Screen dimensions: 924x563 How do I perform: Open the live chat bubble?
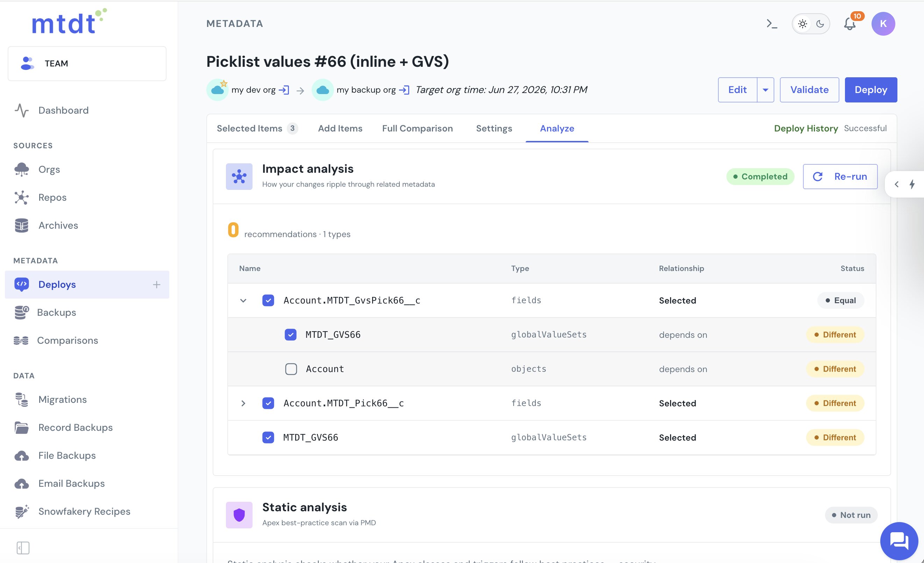point(899,541)
